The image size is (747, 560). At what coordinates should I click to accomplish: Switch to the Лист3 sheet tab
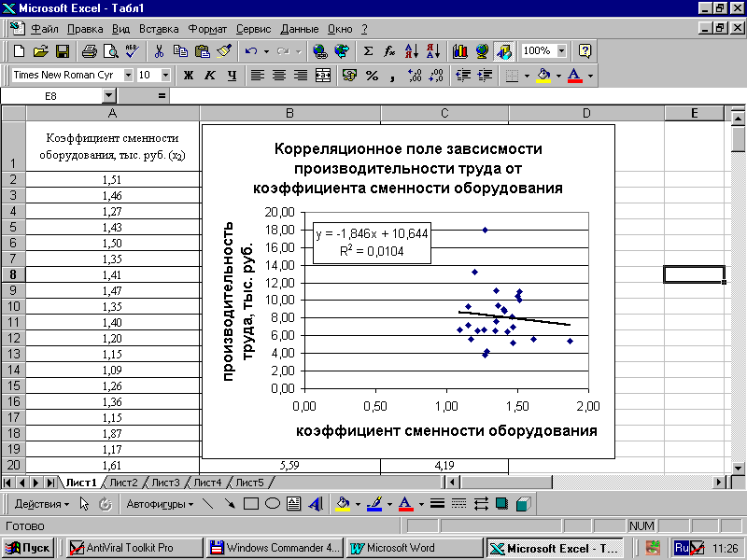(165, 483)
